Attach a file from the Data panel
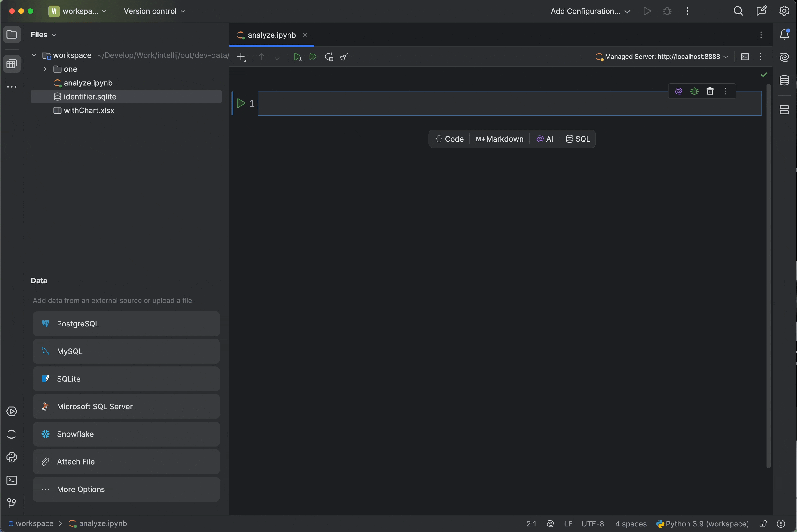 click(x=126, y=461)
